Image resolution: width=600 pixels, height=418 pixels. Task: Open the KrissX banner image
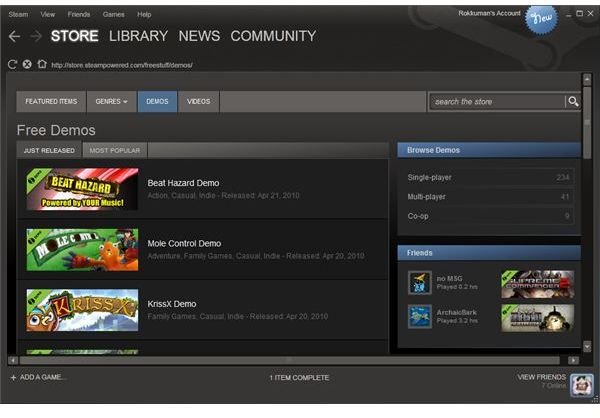pos(82,310)
